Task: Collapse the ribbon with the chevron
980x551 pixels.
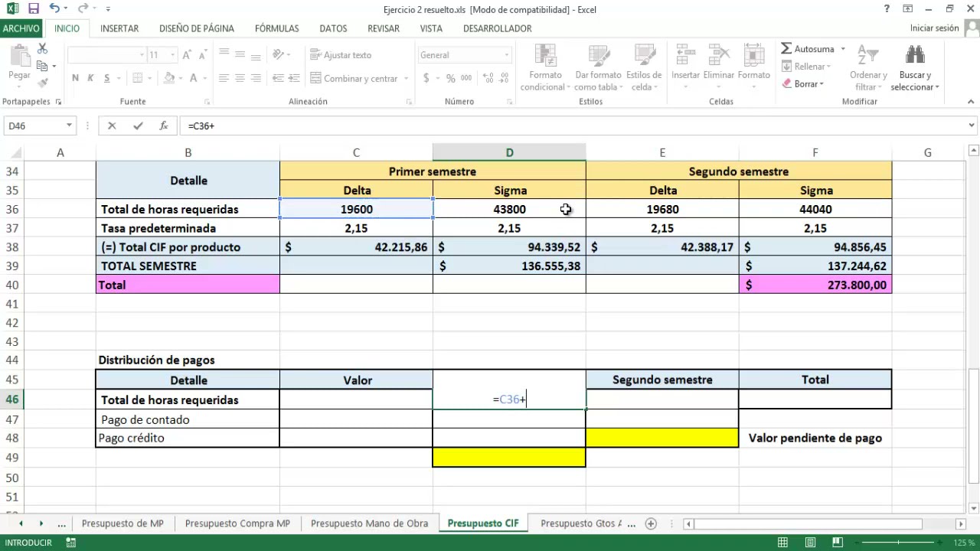Action: click(972, 102)
